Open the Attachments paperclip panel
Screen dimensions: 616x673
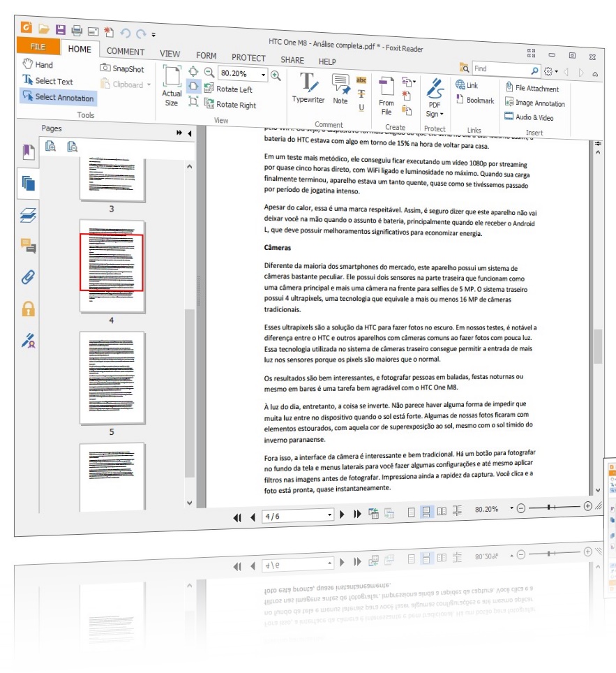tap(29, 277)
